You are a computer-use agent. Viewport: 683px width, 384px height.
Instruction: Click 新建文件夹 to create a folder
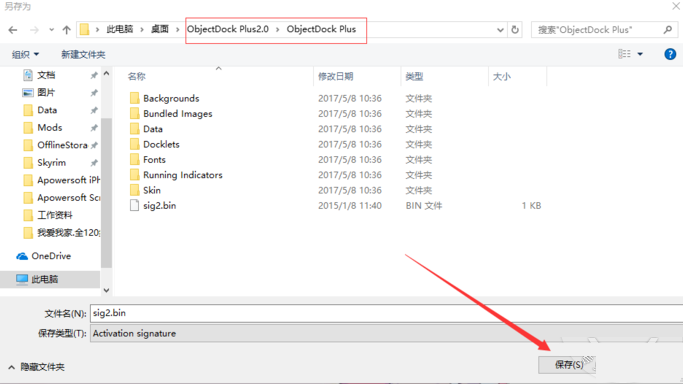click(x=83, y=54)
